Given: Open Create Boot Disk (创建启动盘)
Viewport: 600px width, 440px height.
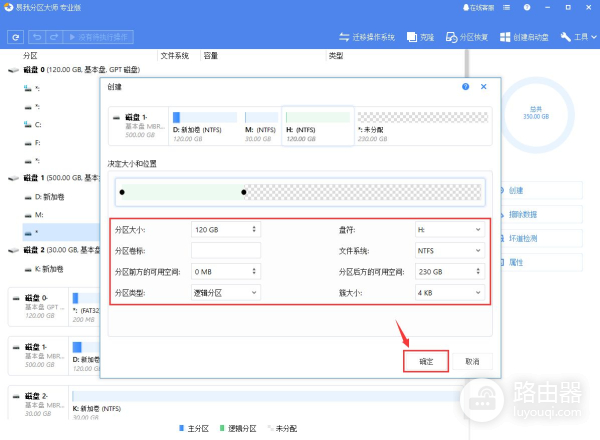Looking at the screenshot, I should (x=524, y=37).
